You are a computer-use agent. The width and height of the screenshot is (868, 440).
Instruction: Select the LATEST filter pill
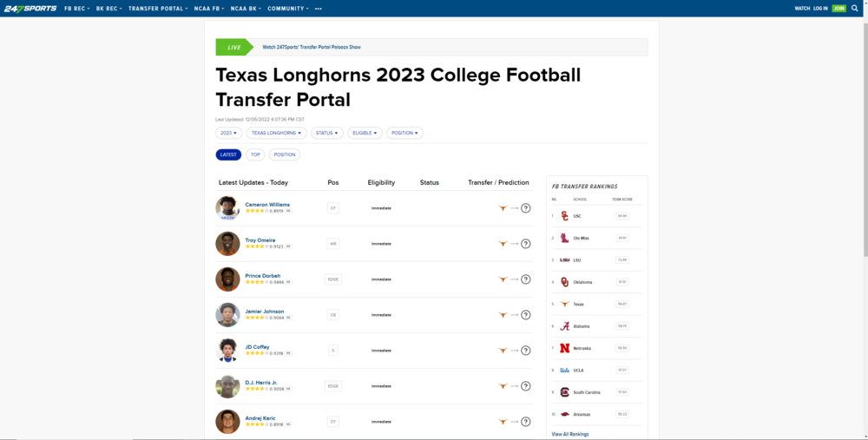tap(228, 154)
